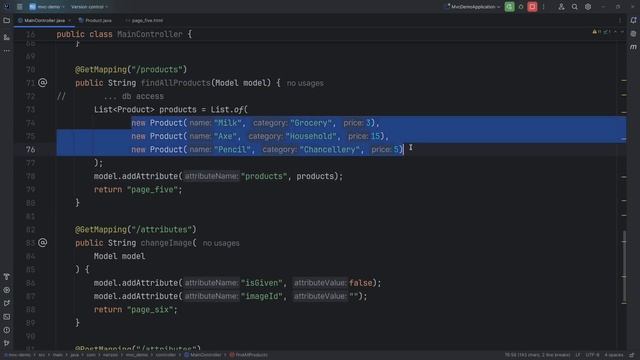640x360 pixels.
Task: Change file encoding UTF-8 in status bar
Action: 593,355
